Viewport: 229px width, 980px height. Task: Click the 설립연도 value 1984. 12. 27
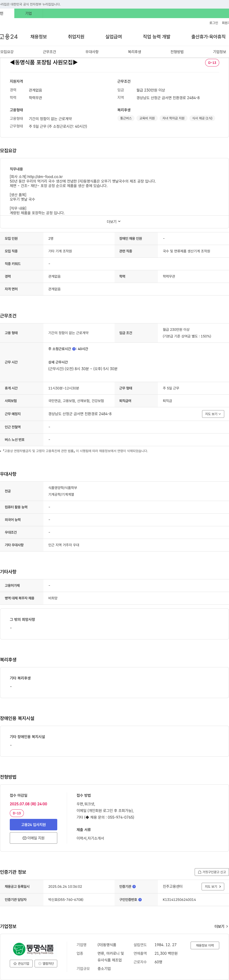(165, 945)
